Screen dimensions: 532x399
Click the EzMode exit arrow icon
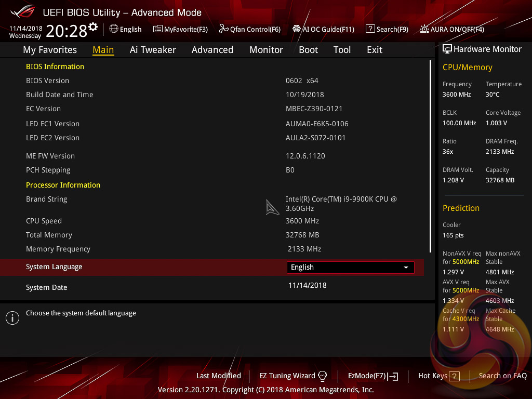point(393,376)
